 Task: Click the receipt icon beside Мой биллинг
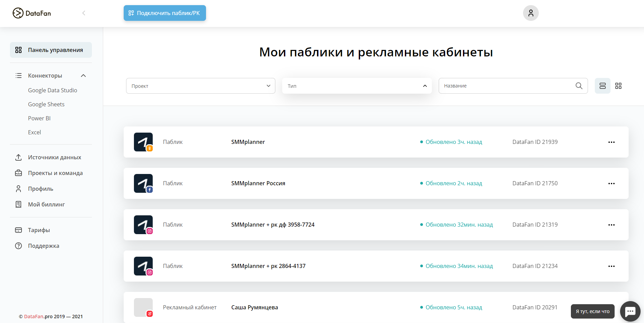pos(18,204)
